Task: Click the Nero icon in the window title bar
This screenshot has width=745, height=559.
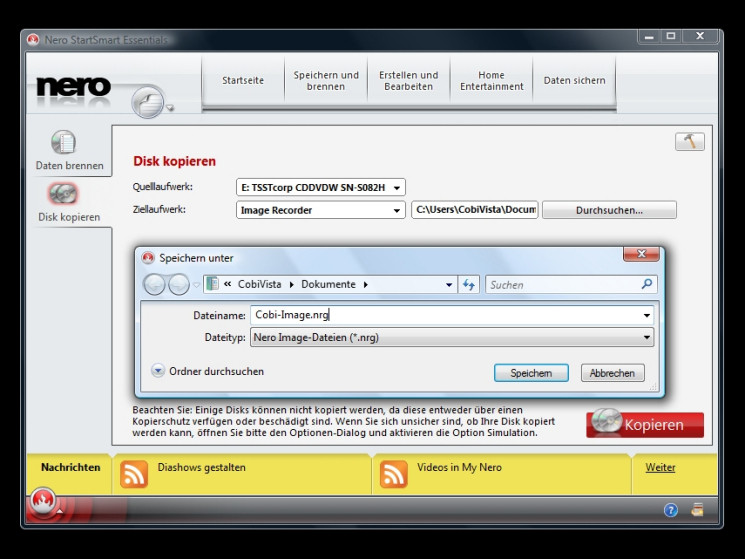Action: pyautogui.click(x=33, y=39)
